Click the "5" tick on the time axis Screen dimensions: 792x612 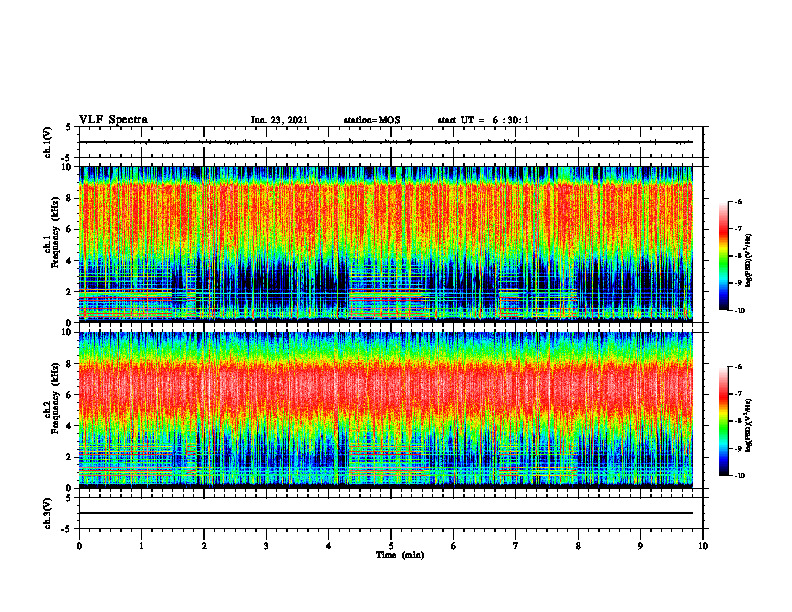(391, 546)
